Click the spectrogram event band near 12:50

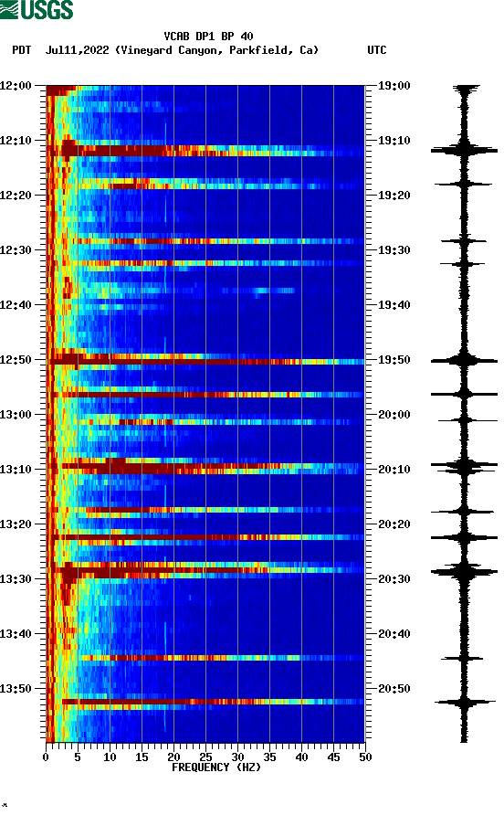coord(205,359)
